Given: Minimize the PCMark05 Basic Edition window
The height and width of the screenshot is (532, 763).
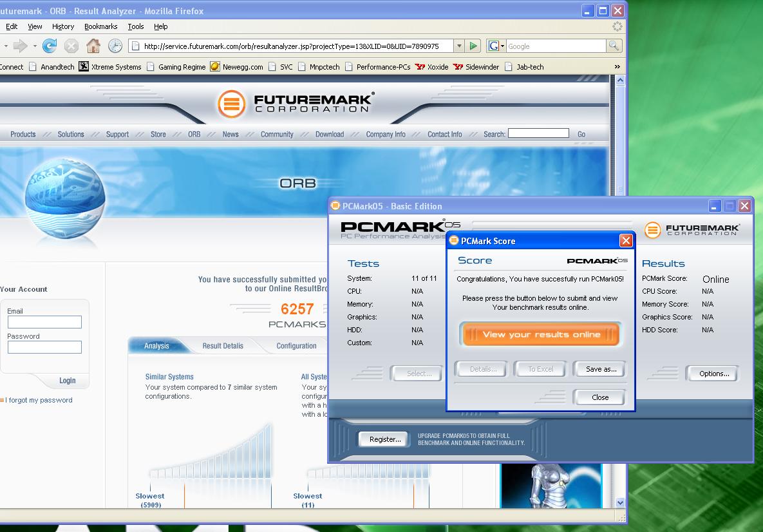Looking at the screenshot, I should pos(714,206).
